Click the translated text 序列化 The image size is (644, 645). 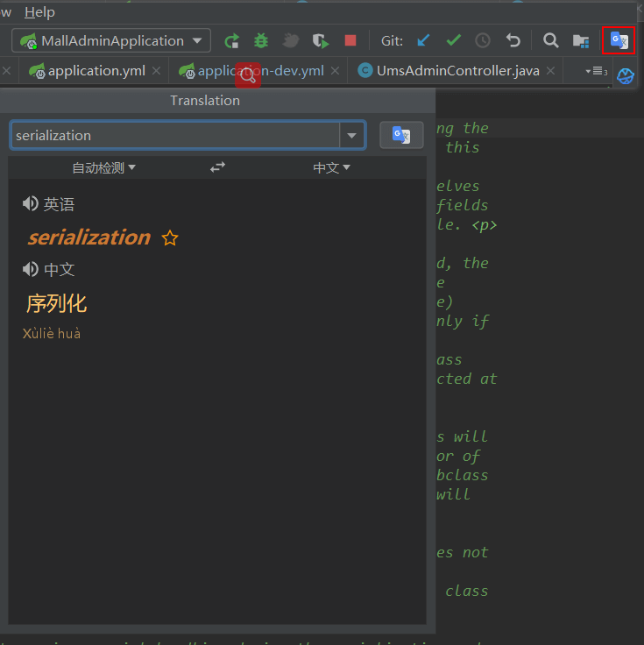56,303
